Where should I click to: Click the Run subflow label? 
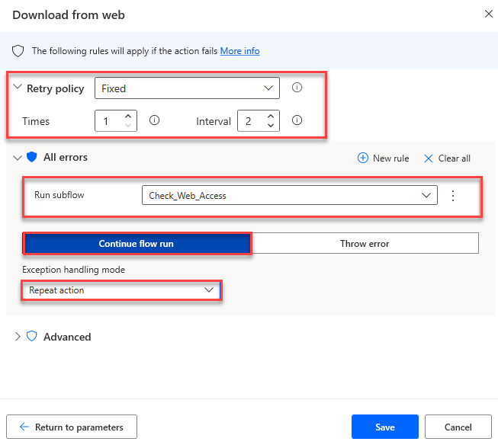pyautogui.click(x=59, y=195)
